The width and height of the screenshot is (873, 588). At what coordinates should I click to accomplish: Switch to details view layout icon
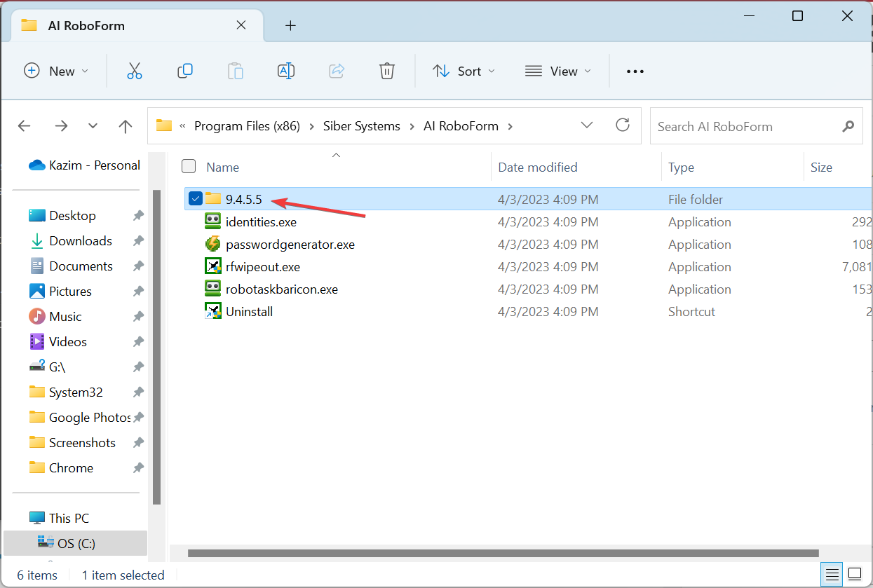(832, 575)
